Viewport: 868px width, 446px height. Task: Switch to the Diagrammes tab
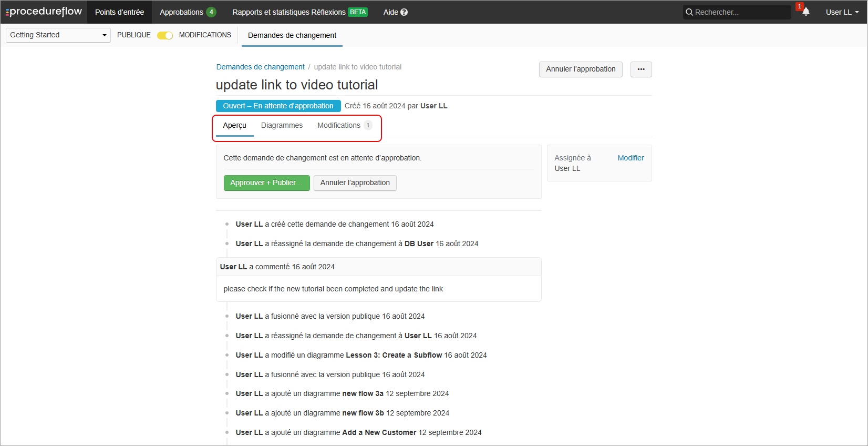[x=282, y=125]
